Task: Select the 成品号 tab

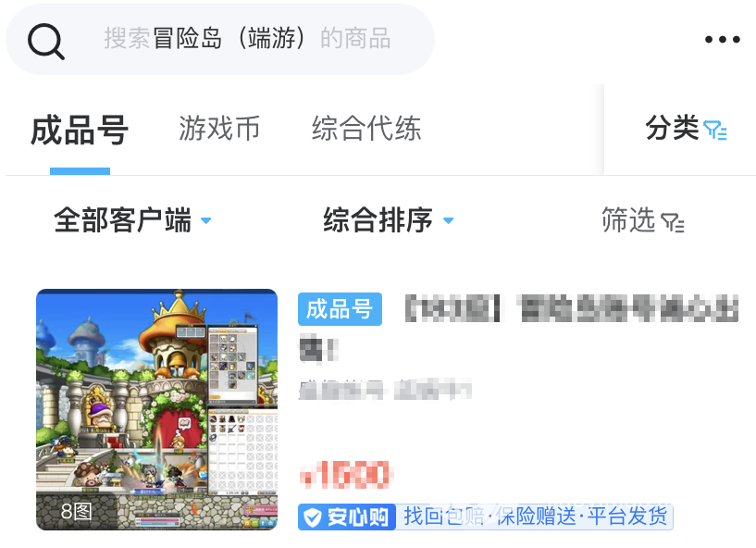Action: pos(80,131)
